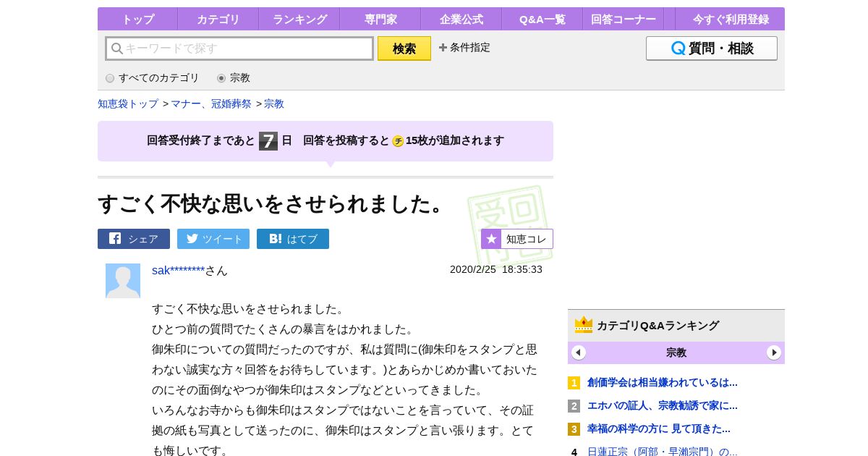Follow the マナー、冠婚葬祭 breadcrumb link

(211, 104)
